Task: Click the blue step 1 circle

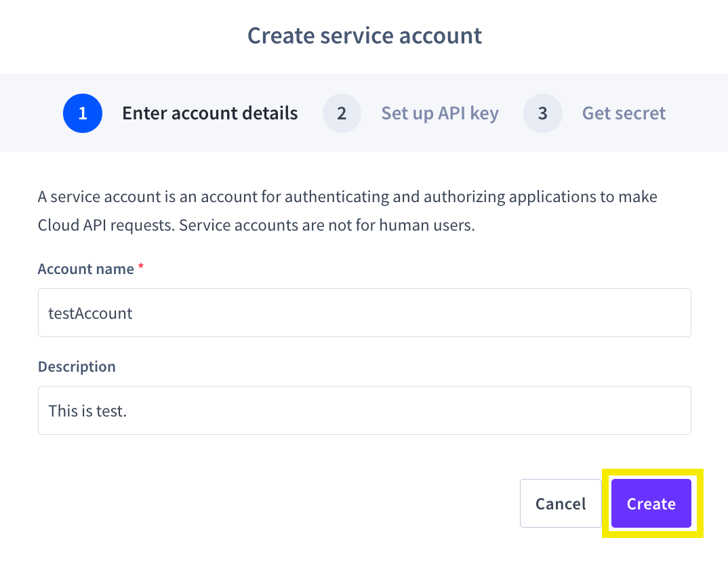Action: pyautogui.click(x=83, y=113)
